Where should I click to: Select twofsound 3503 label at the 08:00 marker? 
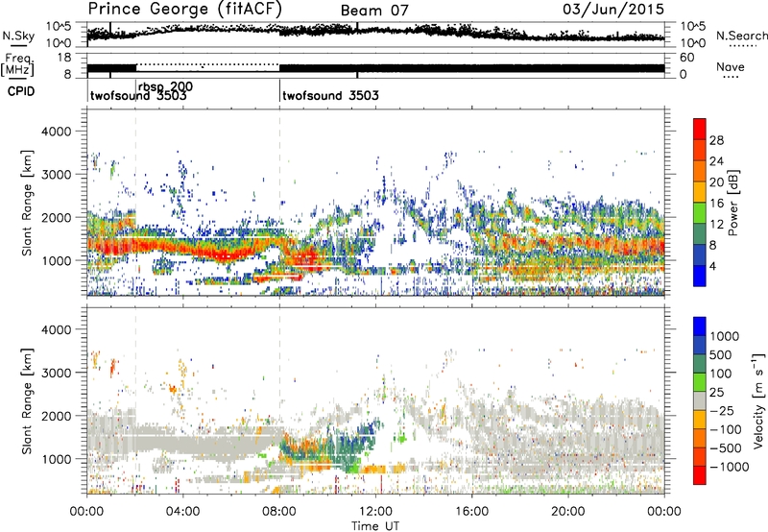pos(330,95)
